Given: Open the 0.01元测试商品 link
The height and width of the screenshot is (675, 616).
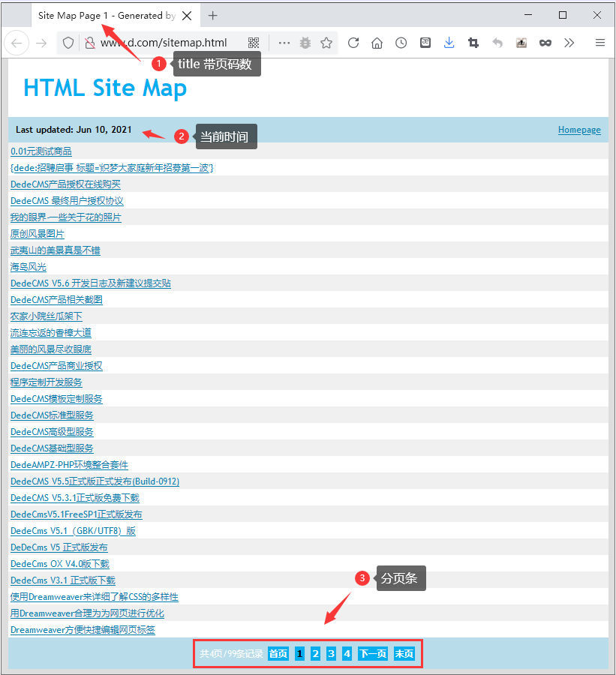Looking at the screenshot, I should 41,151.
